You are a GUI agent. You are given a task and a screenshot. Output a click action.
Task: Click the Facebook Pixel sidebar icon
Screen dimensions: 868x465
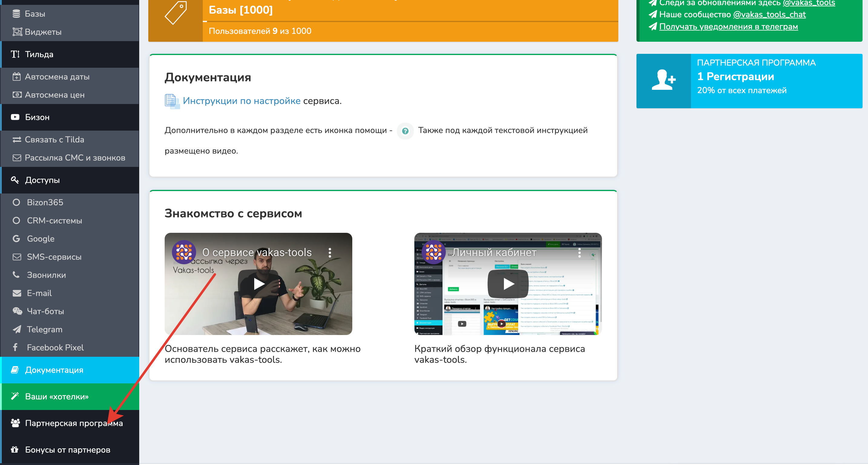click(15, 347)
